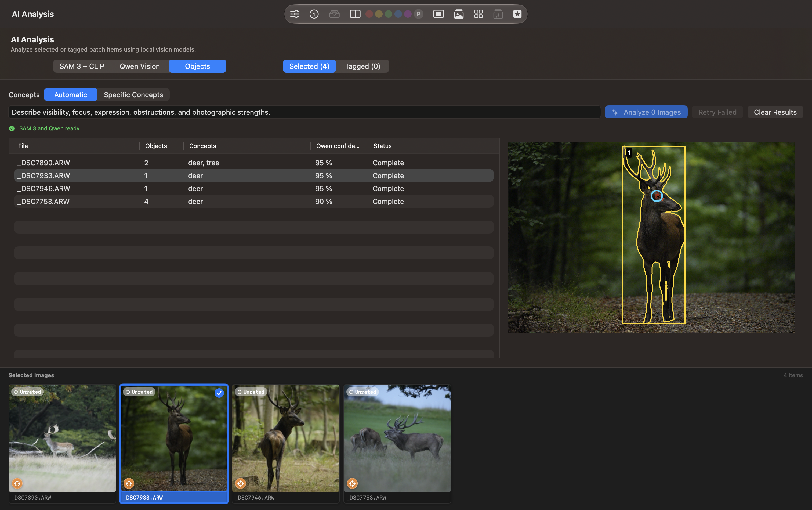The image size is (812, 510).
Task: Click the photo stack icon
Action: click(x=459, y=14)
